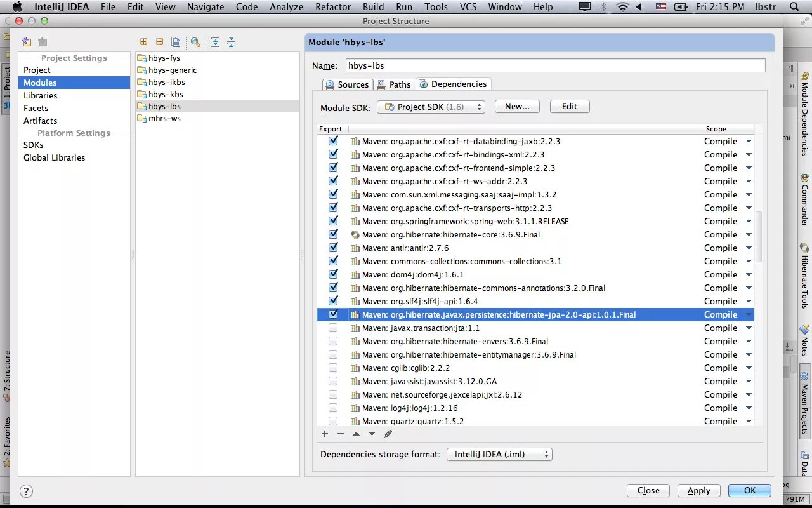Click the magnifier search icon in module toolbar
812x508 pixels.
(x=195, y=42)
